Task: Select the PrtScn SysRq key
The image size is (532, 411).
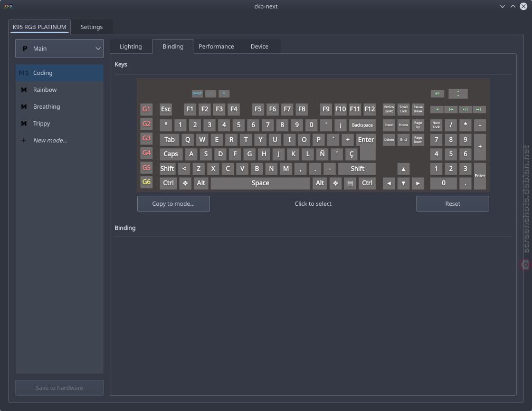Action: click(389, 109)
